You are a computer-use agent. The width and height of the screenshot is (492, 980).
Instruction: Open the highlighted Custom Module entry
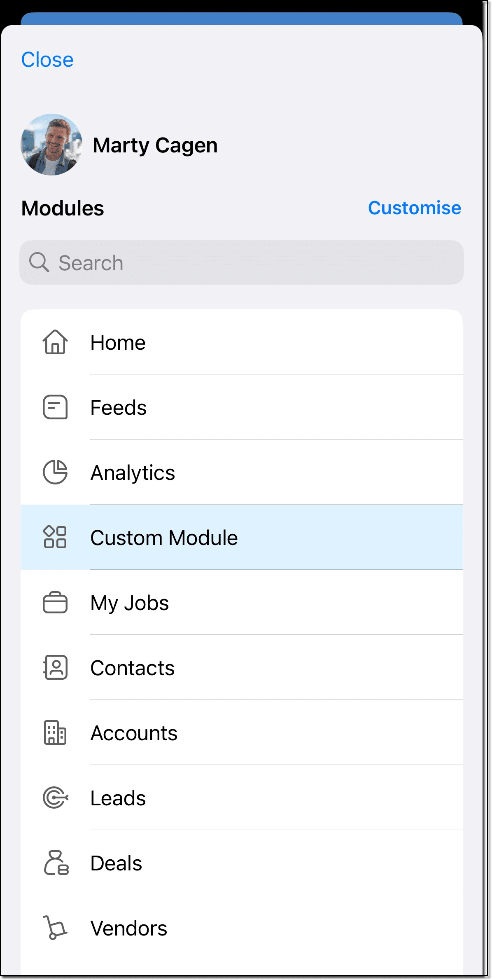point(164,538)
